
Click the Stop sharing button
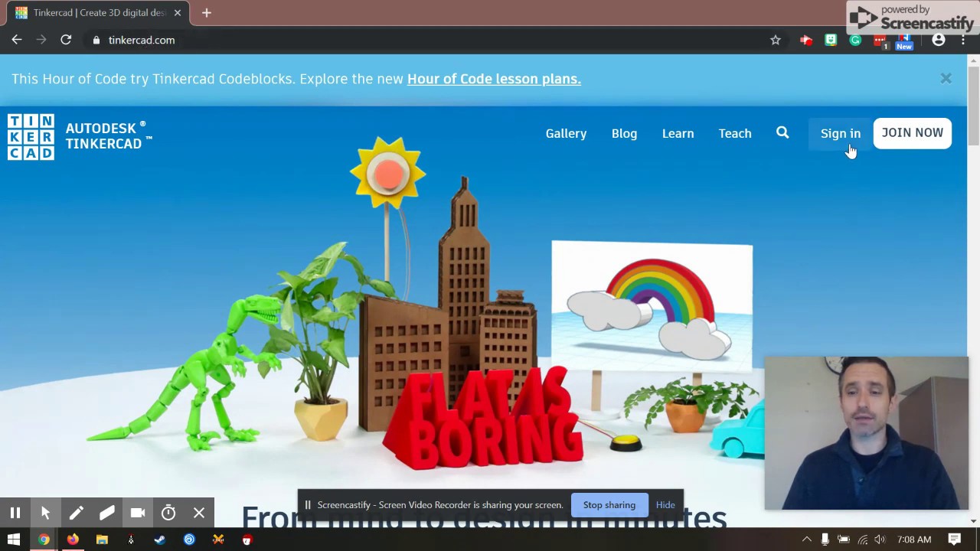coord(609,505)
